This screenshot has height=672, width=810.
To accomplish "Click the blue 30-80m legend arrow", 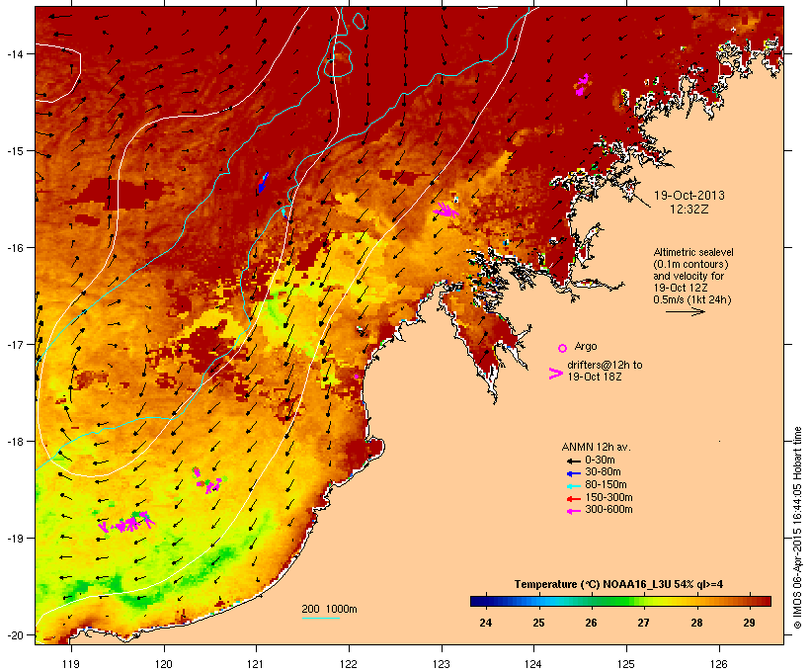I will [573, 473].
